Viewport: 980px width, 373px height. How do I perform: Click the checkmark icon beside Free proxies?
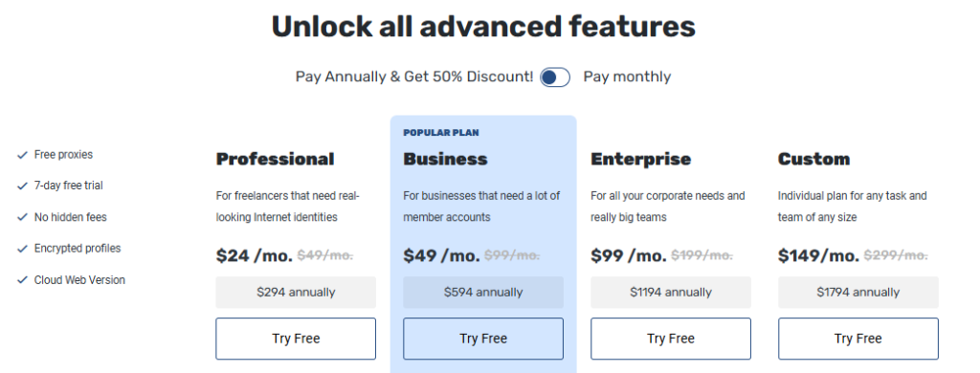click(x=23, y=155)
